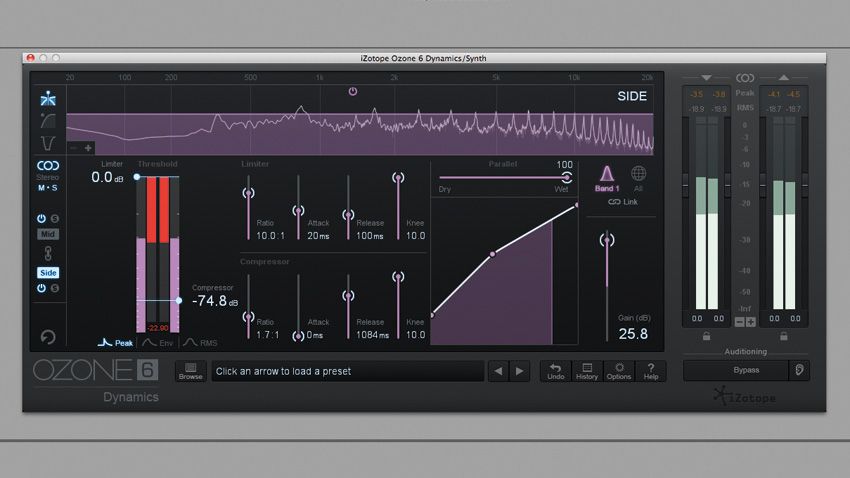The width and height of the screenshot is (850, 478).
Task: Select Peak level detection mode
Action: point(115,343)
